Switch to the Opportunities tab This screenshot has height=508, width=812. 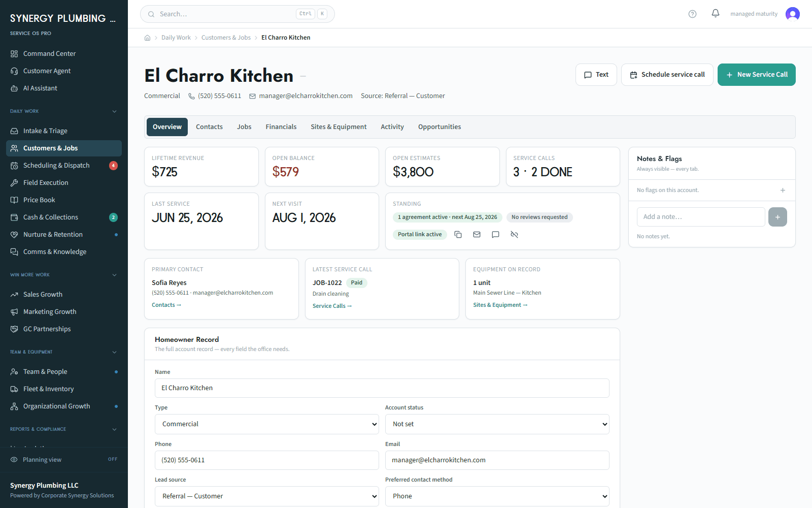click(439, 127)
